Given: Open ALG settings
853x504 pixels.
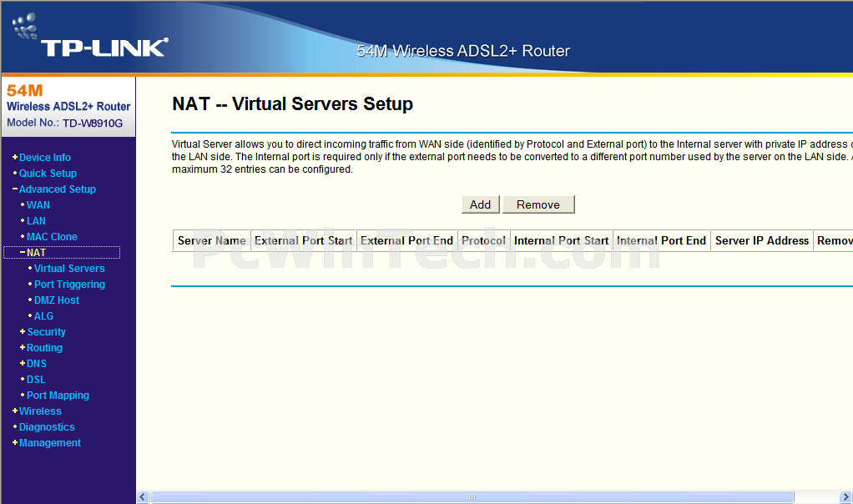Looking at the screenshot, I should [x=43, y=316].
